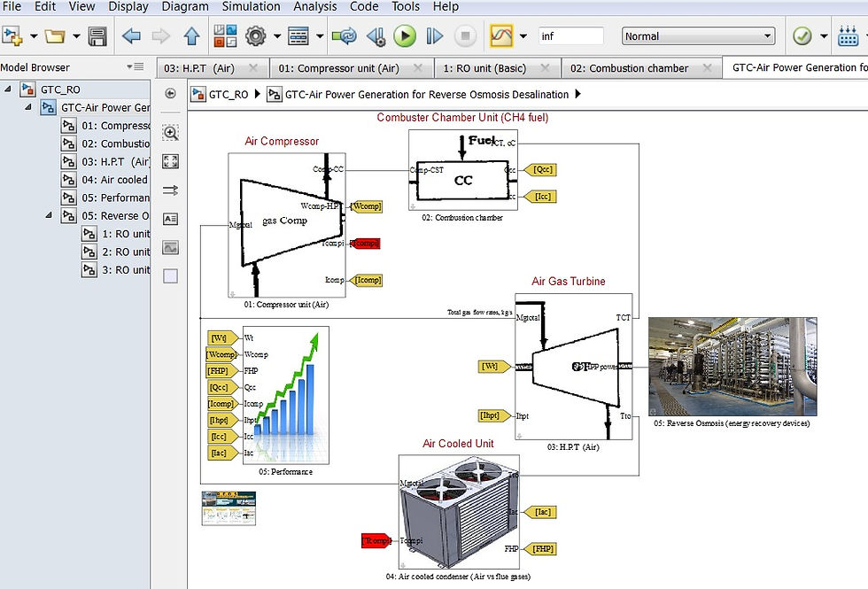Update the diagram

(345, 36)
